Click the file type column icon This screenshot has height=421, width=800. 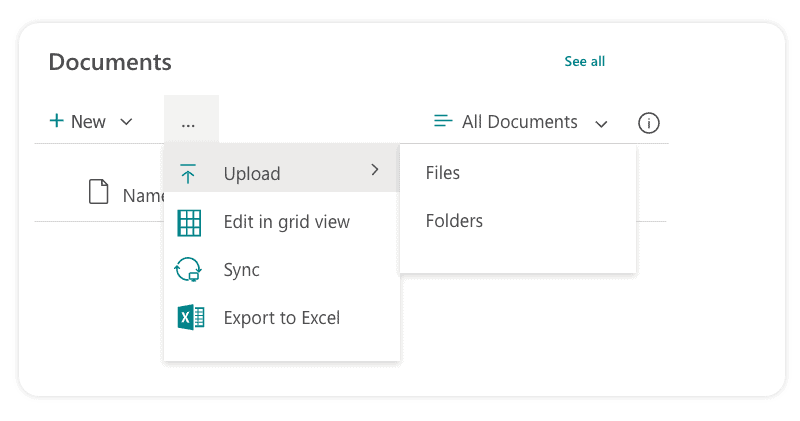click(x=98, y=191)
